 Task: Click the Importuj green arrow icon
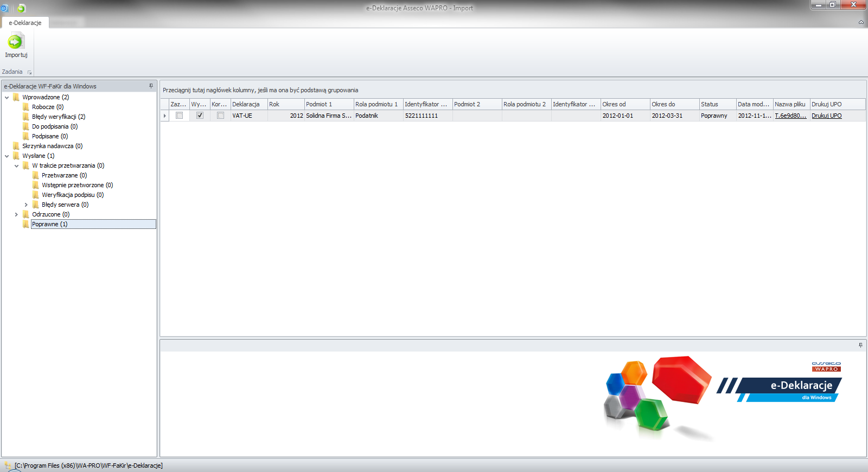coord(16,41)
